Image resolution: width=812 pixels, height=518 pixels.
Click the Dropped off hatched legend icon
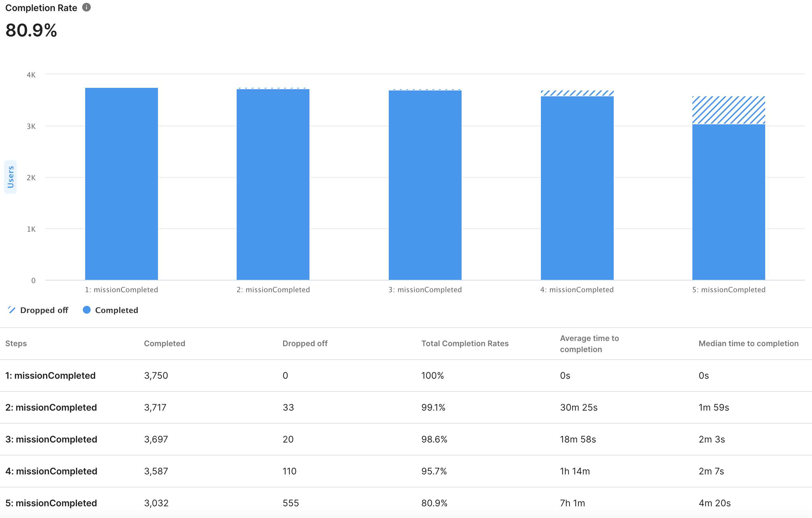pyautogui.click(x=11, y=310)
